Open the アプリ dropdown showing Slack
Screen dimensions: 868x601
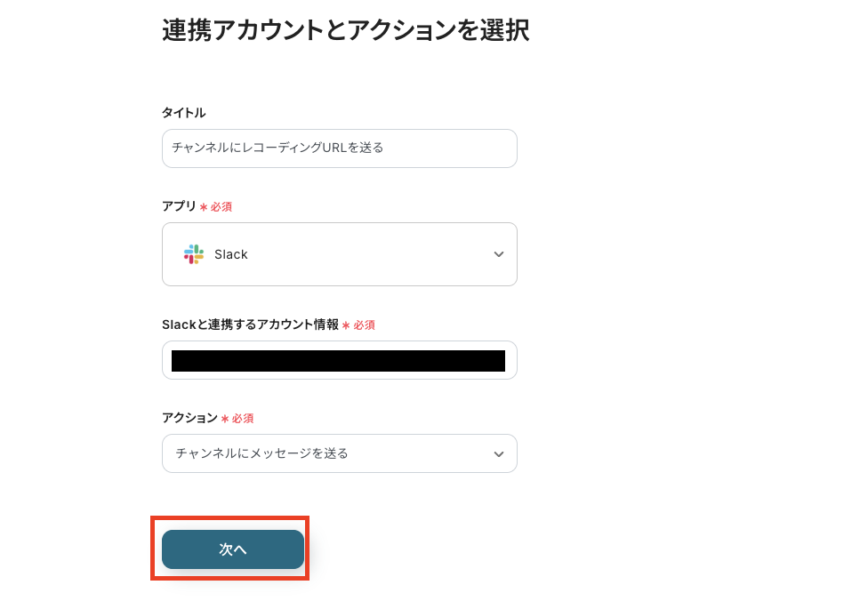coord(339,254)
